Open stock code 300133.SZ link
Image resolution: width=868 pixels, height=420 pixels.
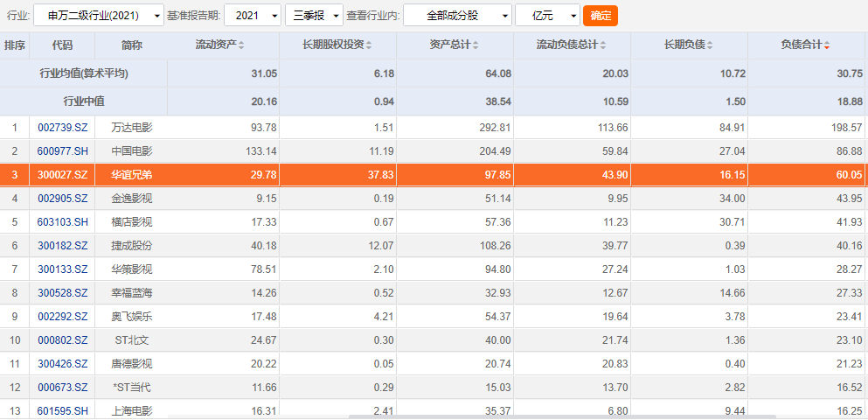tap(63, 269)
